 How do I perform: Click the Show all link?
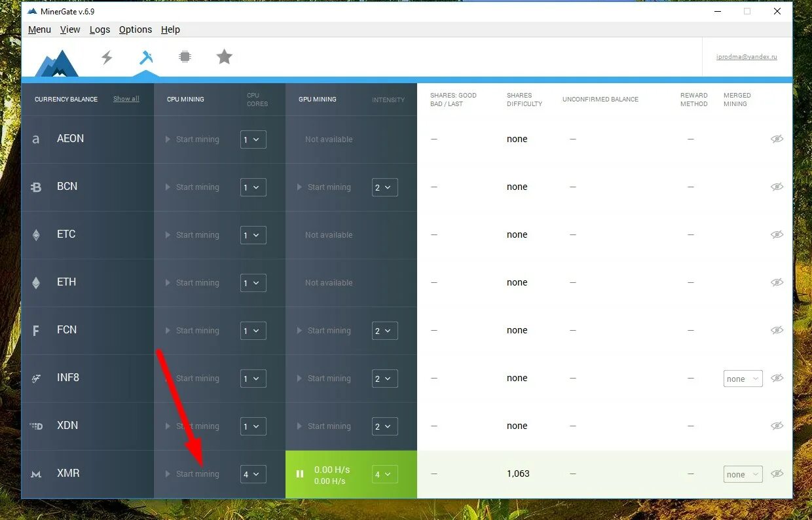point(126,99)
